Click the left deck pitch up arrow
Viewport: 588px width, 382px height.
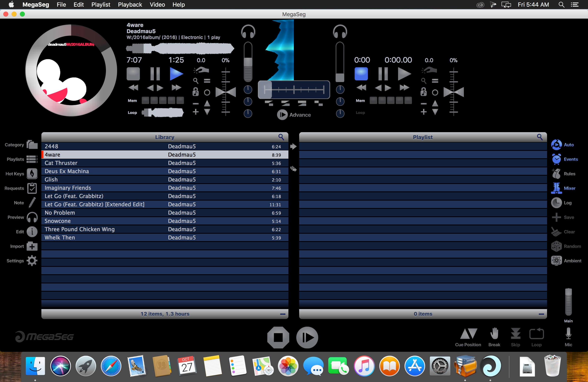[207, 103]
